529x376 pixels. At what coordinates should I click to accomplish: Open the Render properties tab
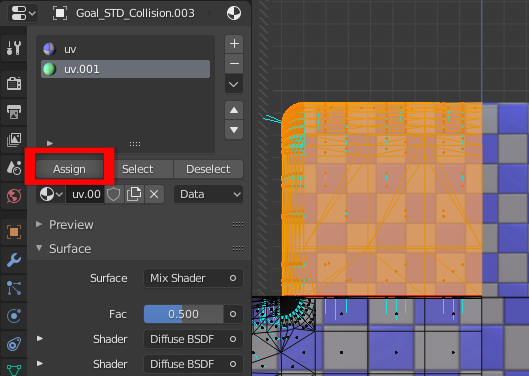[x=14, y=83]
